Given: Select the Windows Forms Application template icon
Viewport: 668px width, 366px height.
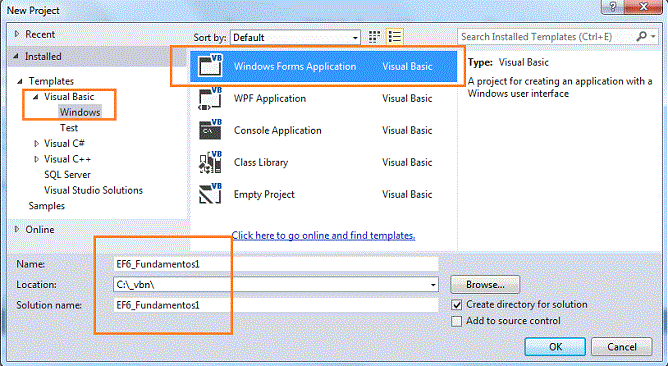Looking at the screenshot, I should pyautogui.click(x=210, y=66).
